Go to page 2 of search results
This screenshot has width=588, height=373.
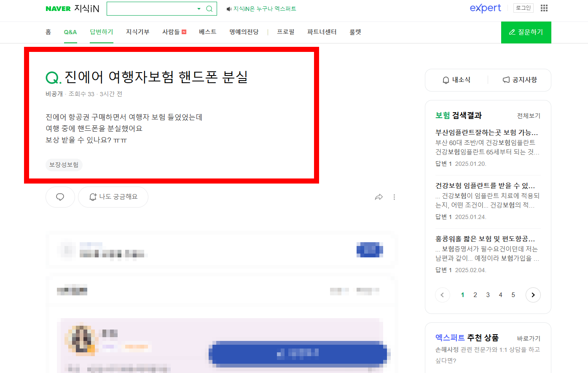coord(475,295)
